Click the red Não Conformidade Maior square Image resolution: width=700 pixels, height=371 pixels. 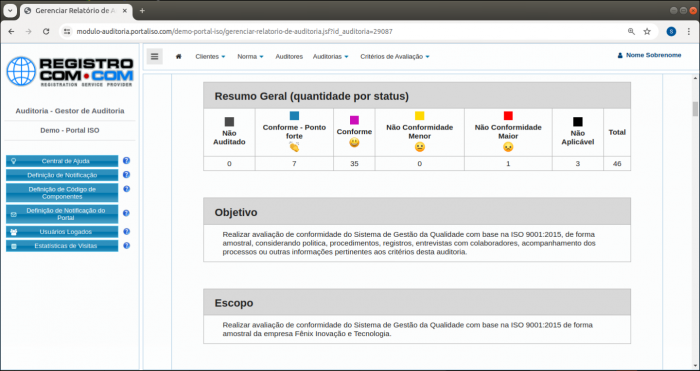[x=508, y=116]
